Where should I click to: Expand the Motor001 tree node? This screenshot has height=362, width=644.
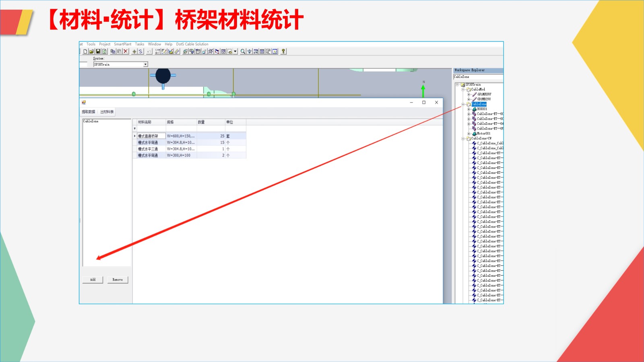(469, 134)
